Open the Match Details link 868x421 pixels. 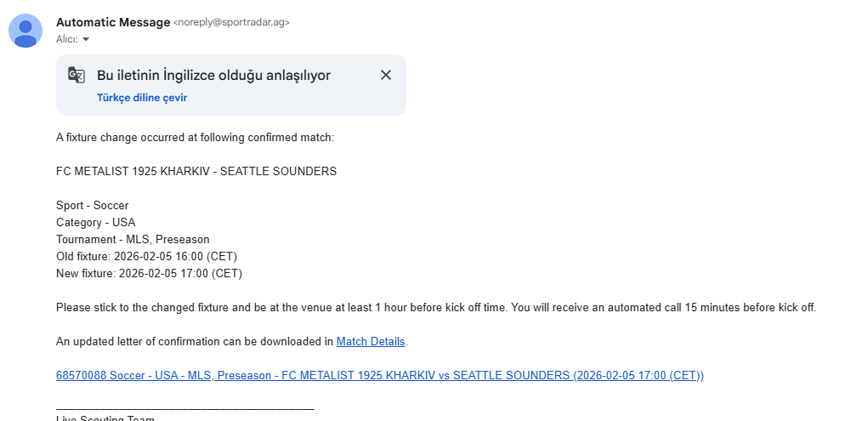[371, 341]
